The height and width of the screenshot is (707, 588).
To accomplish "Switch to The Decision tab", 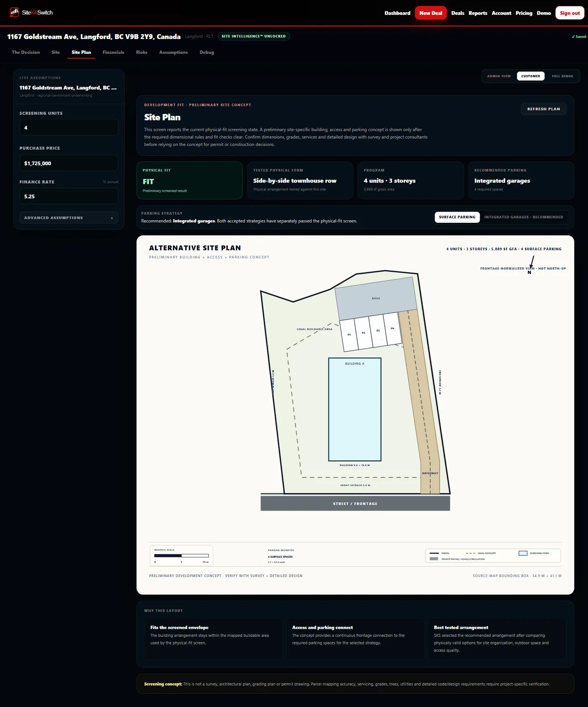I will (26, 53).
